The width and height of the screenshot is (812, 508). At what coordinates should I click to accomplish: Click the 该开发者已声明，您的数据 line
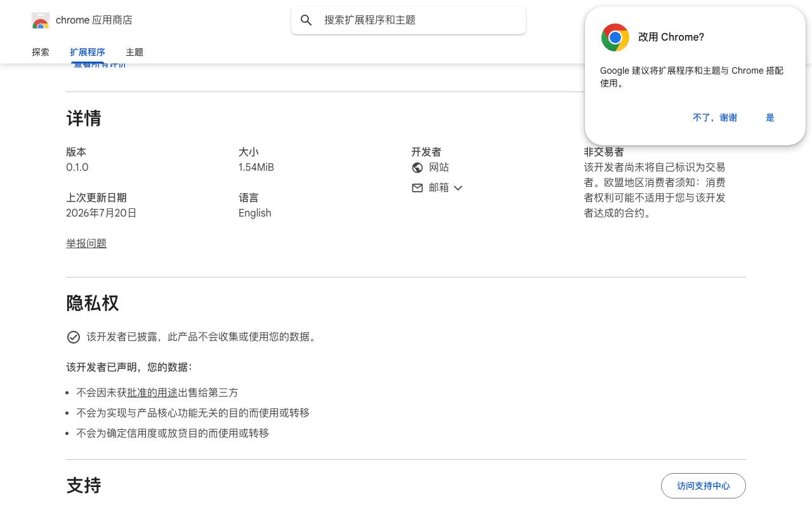(x=129, y=368)
